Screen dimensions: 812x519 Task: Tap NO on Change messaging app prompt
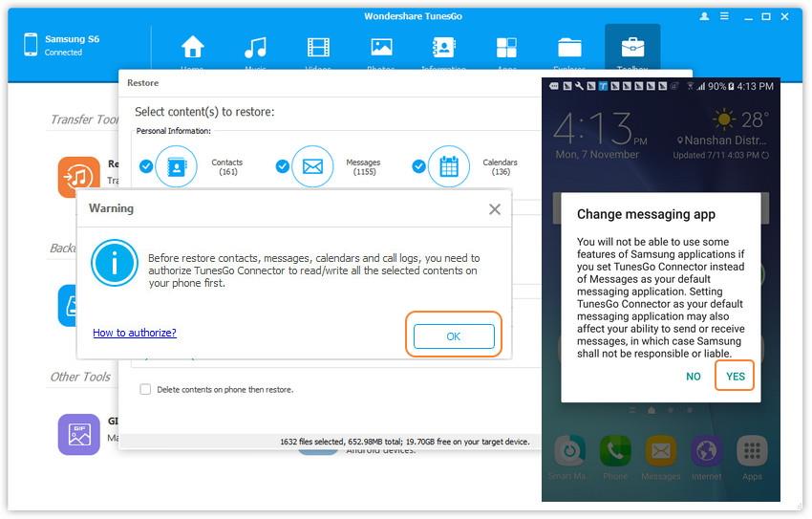(694, 377)
